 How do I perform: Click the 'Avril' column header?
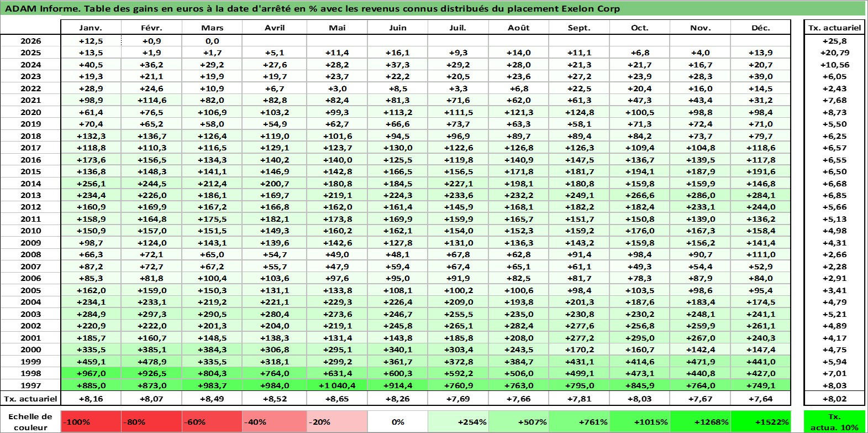pyautogui.click(x=275, y=28)
